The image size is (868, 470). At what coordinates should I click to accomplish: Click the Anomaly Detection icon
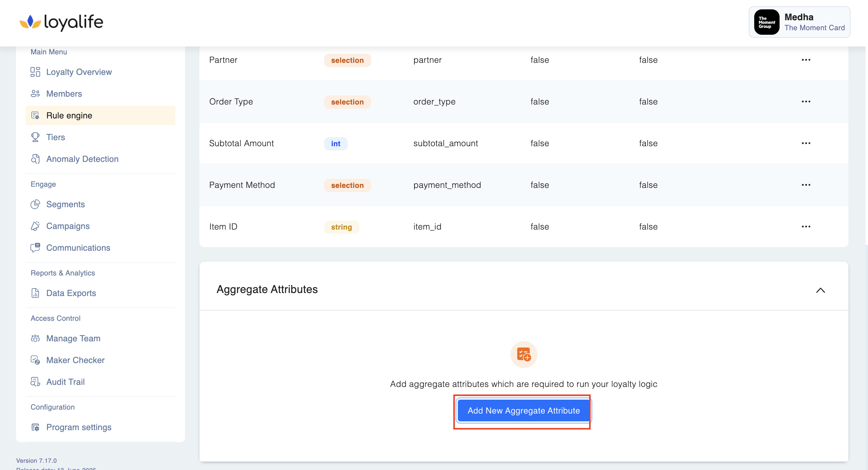tap(35, 159)
